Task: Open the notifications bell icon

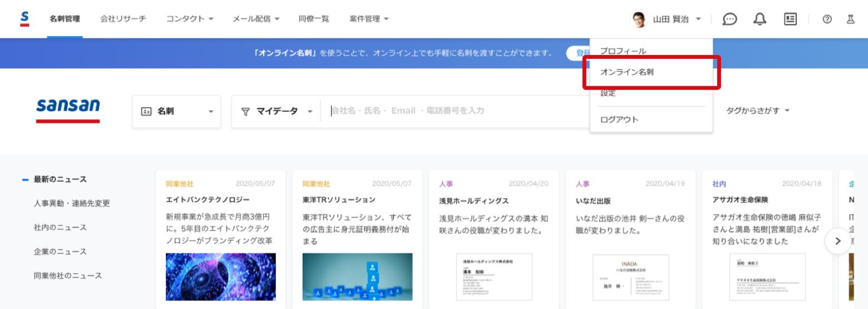Action: (759, 19)
